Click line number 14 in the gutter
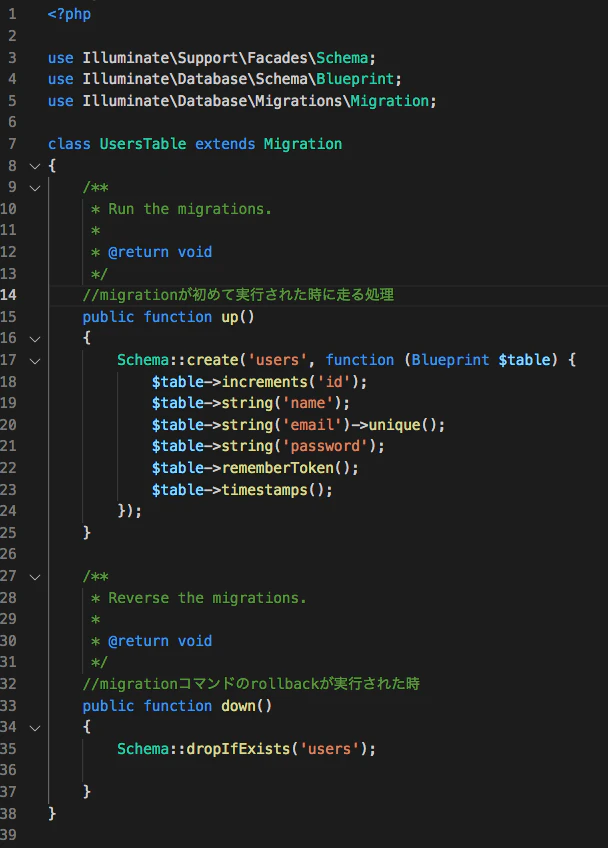The height and width of the screenshot is (848, 608). (x=8, y=295)
